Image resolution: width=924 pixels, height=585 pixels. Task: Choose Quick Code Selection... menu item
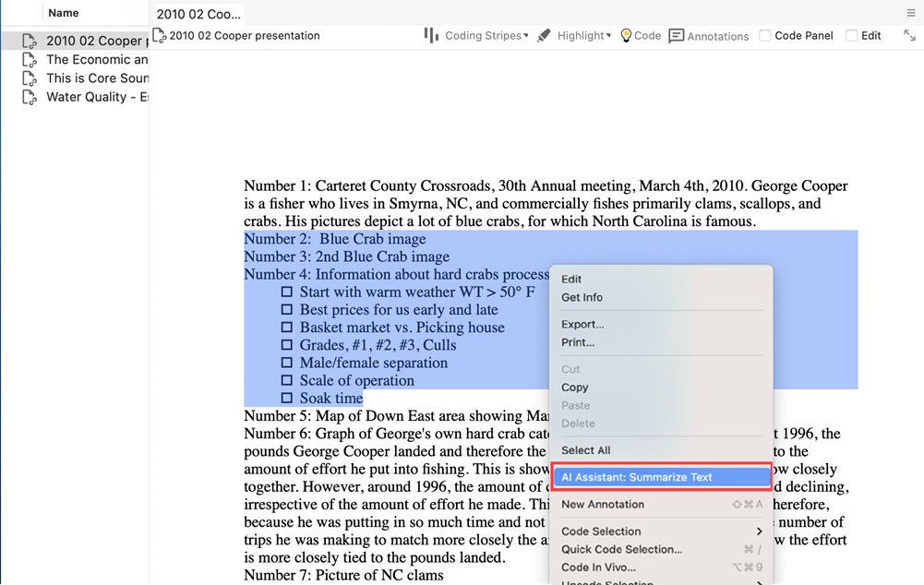[x=622, y=550]
